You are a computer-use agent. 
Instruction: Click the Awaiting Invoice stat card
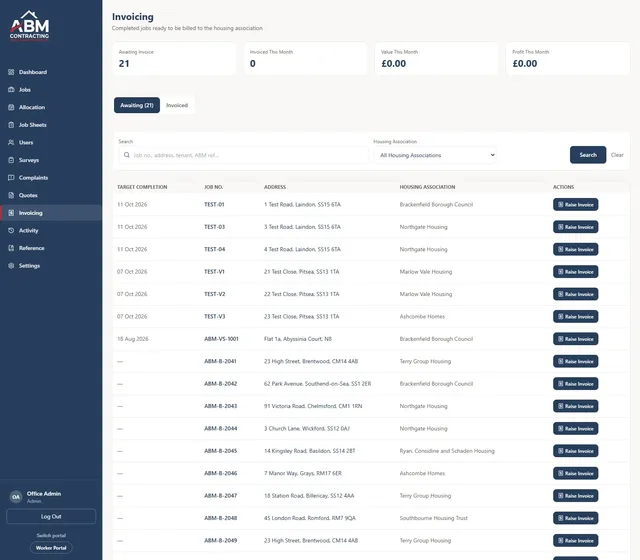tap(174, 59)
